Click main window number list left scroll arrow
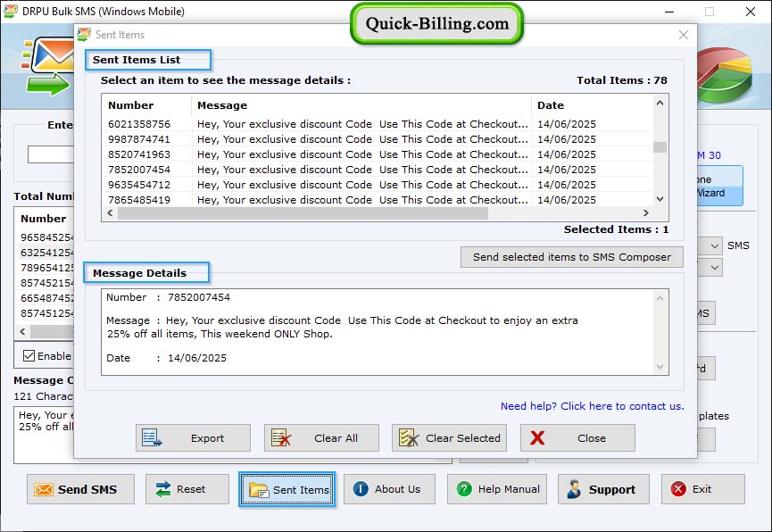This screenshot has width=772, height=532. pos(22,331)
